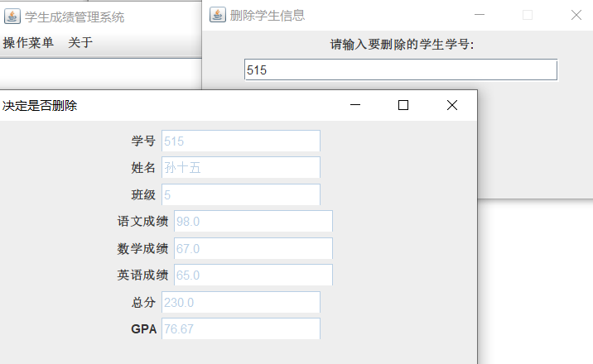Click the student ID input containing 515 in 删除学生信息

(401, 69)
